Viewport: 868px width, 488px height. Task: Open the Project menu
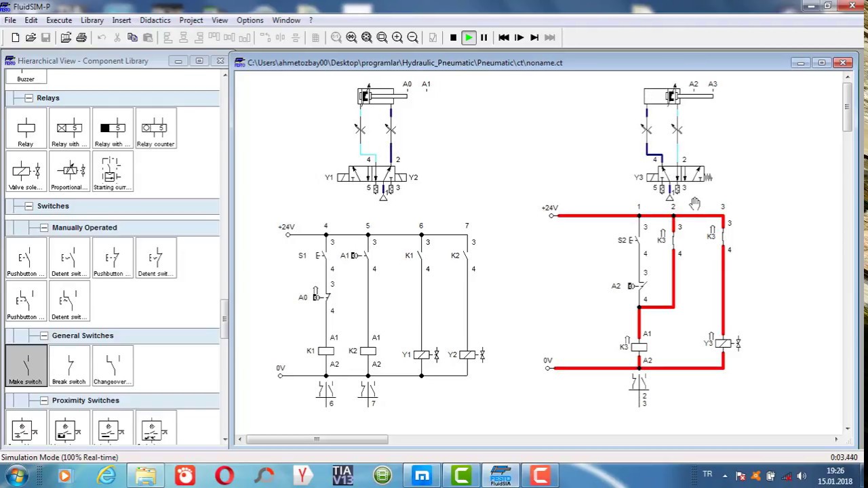(x=191, y=20)
